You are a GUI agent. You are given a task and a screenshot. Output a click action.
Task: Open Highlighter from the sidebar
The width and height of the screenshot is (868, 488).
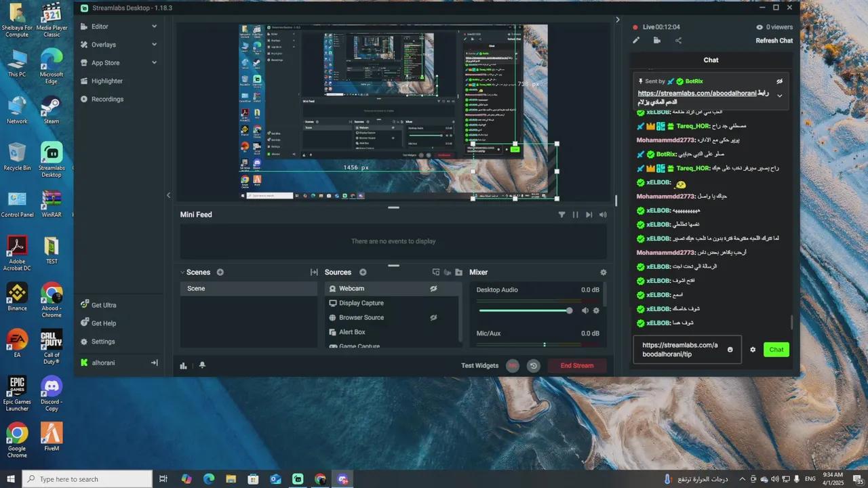pyautogui.click(x=107, y=81)
